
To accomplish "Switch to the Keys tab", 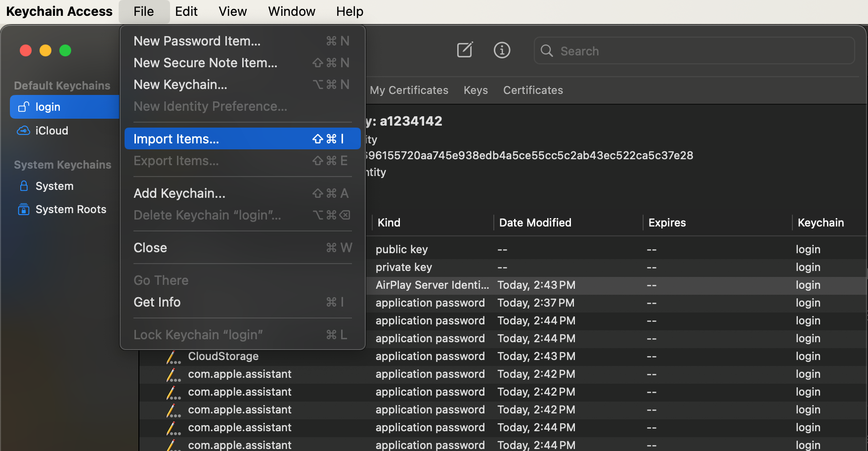I will (x=476, y=90).
